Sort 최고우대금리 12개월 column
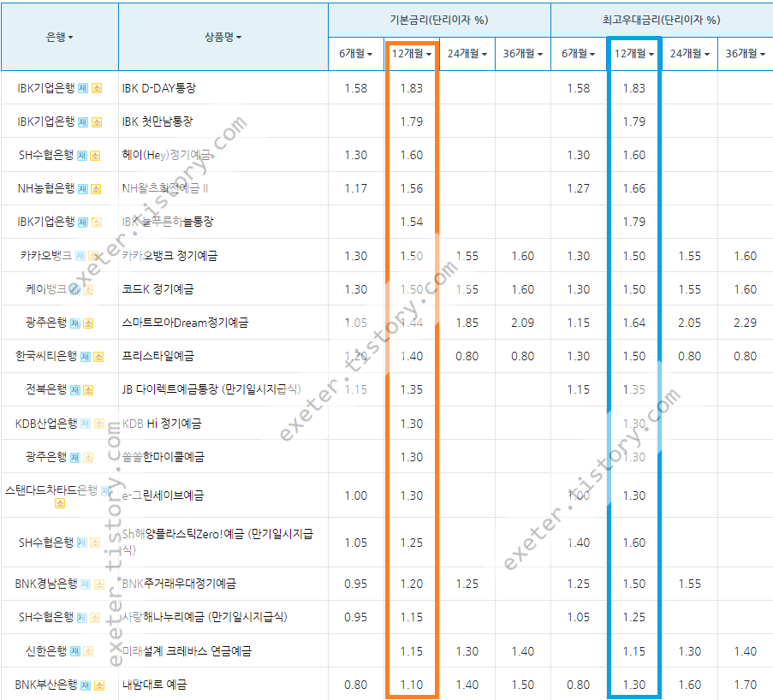The width and height of the screenshot is (773, 700). (634, 54)
